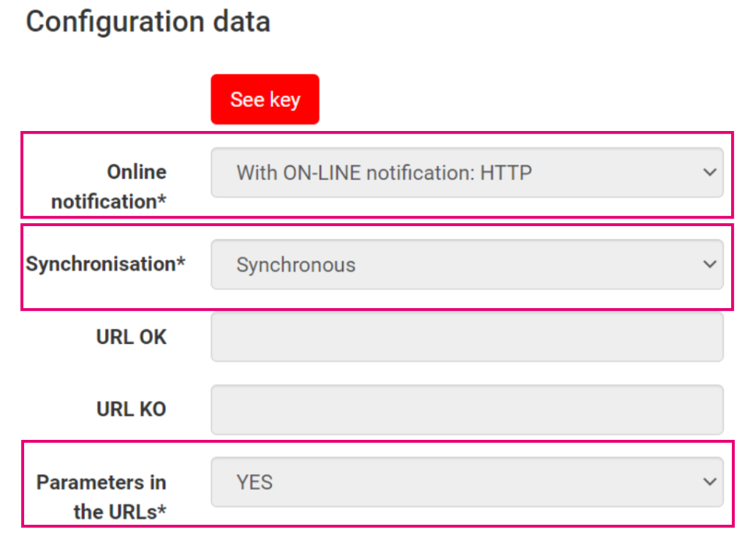Click the Parameters in the URLs* label
This screenshot has width=756, height=535.
[x=101, y=497]
